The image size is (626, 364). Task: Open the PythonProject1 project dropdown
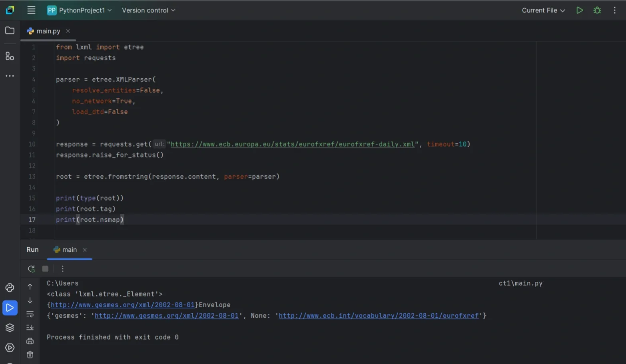point(79,10)
